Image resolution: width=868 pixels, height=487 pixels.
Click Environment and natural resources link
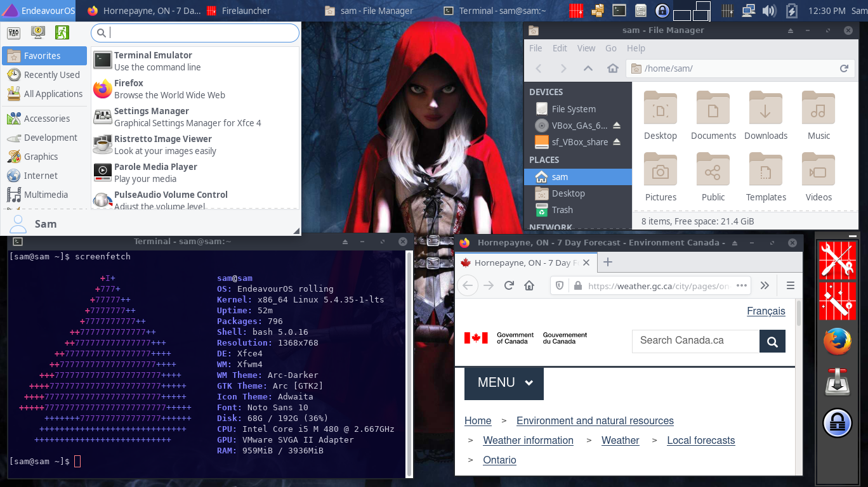(x=595, y=420)
